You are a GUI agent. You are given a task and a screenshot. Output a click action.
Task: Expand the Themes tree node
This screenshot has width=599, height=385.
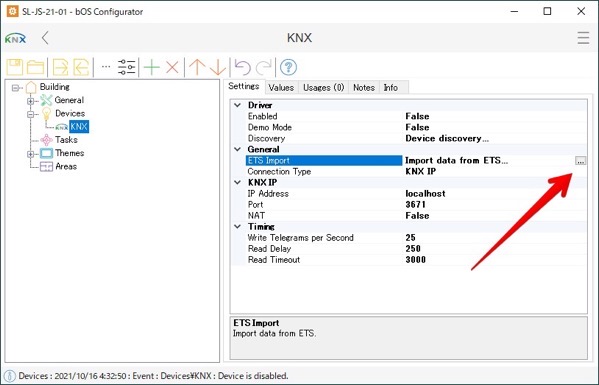coord(31,154)
